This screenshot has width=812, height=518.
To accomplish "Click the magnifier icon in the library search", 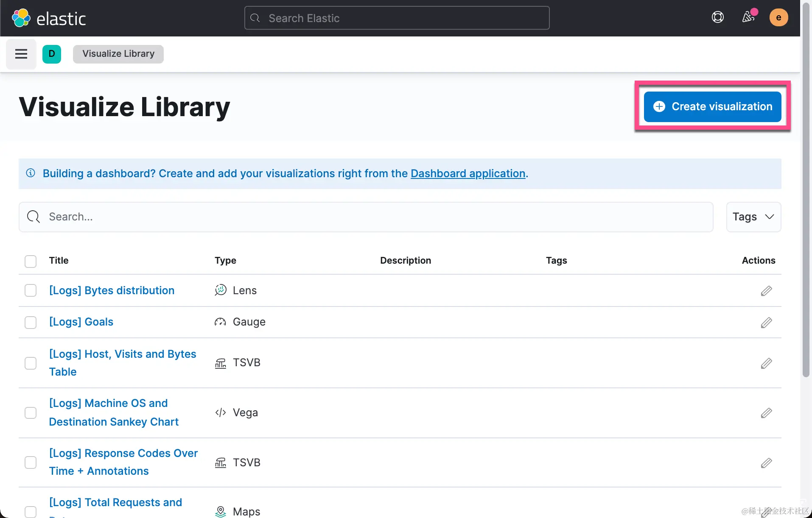I will 34,217.
